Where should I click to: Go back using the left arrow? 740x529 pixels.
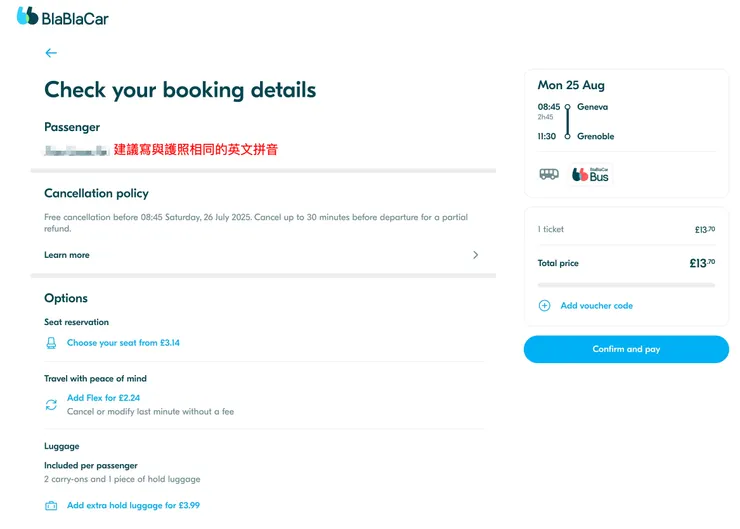coord(51,53)
